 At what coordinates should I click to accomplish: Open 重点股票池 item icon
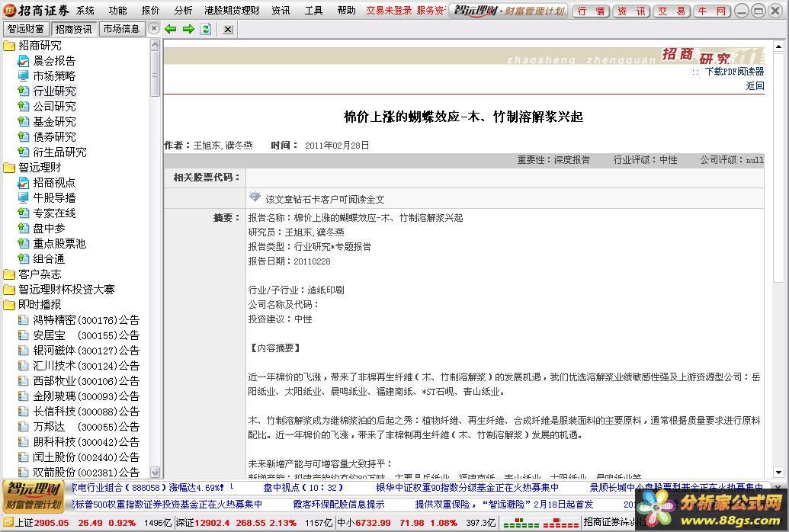[23, 244]
